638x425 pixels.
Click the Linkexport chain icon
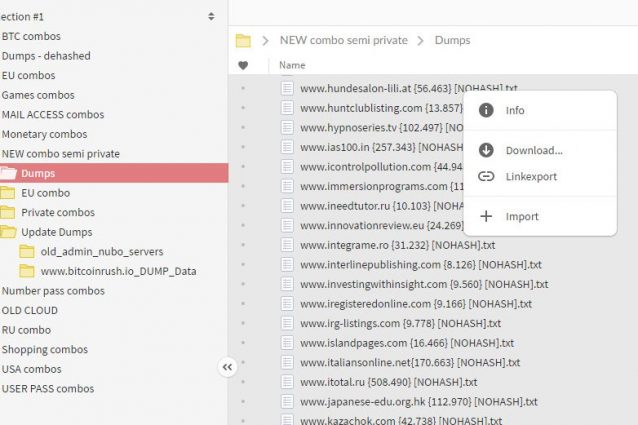coord(486,176)
